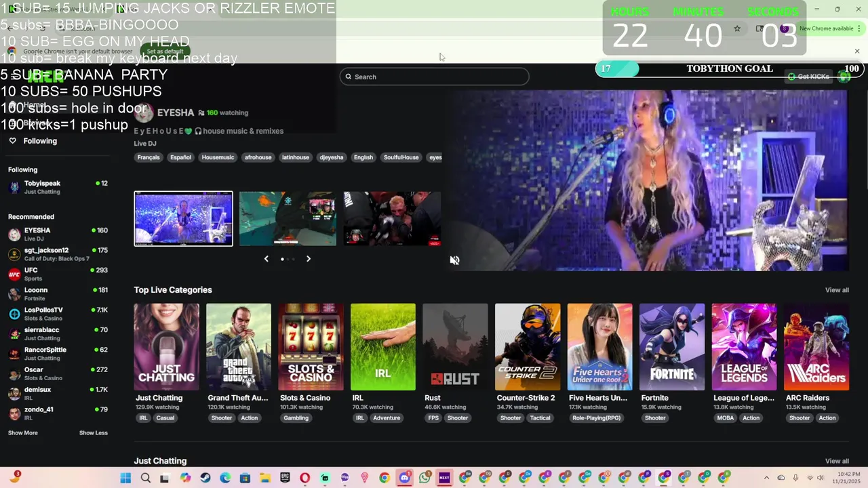The width and height of the screenshot is (868, 488).
Task: Click View all for Top Live Categories
Action: click(x=837, y=290)
